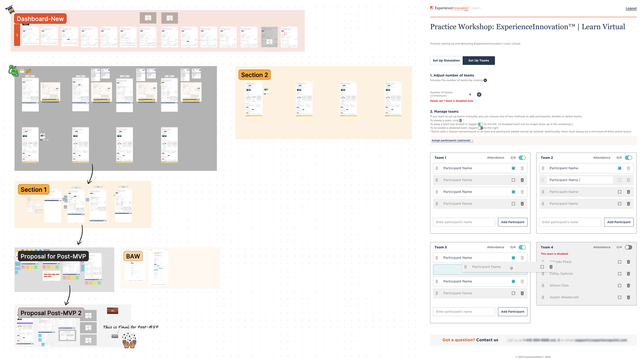
Task: Click the Logout link
Action: (631, 8)
